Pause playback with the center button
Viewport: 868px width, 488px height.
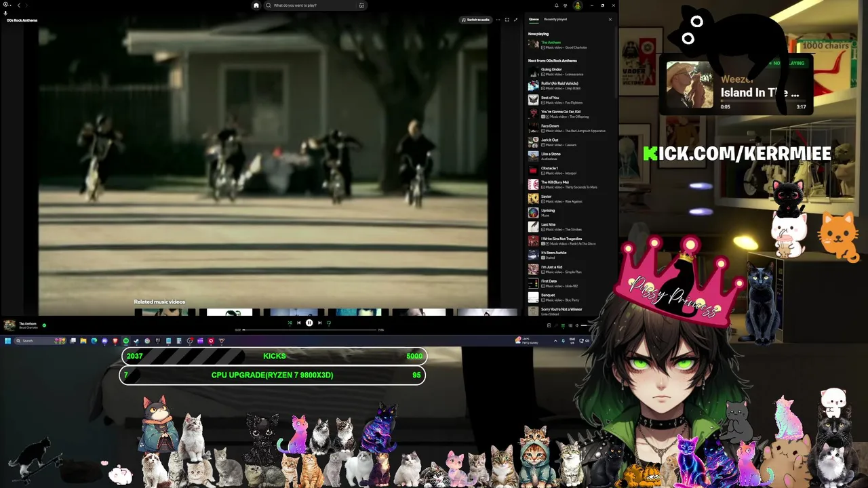(309, 323)
